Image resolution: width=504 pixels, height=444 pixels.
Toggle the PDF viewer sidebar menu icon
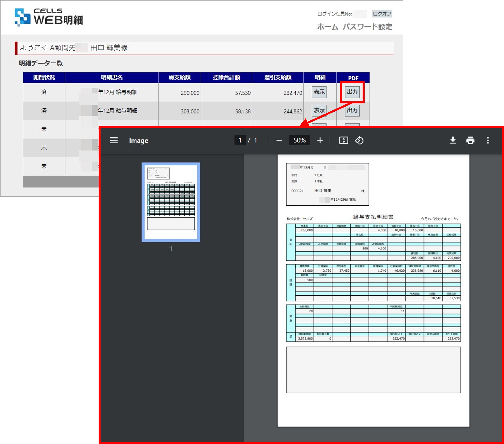pos(114,141)
